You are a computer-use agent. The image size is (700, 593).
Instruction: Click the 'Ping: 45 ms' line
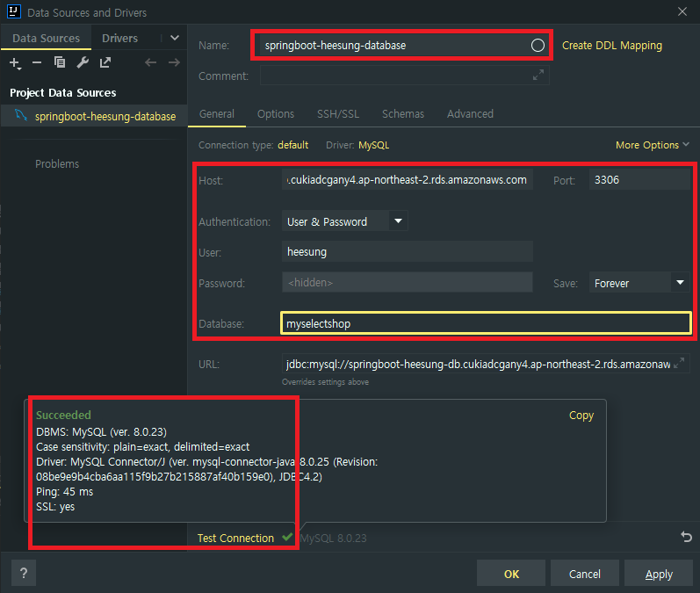65,492
